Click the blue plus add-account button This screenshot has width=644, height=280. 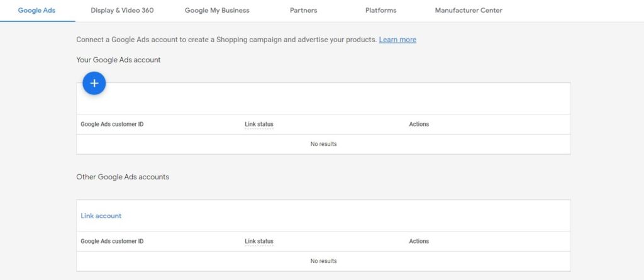pos(94,83)
